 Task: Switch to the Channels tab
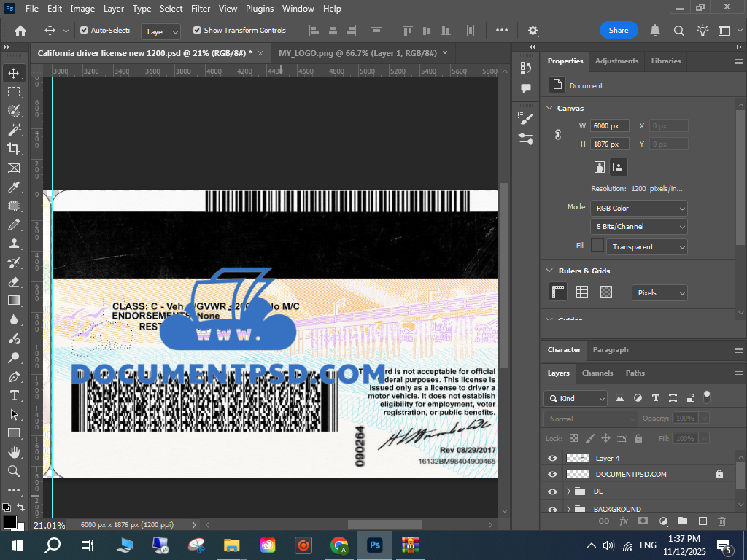point(597,373)
